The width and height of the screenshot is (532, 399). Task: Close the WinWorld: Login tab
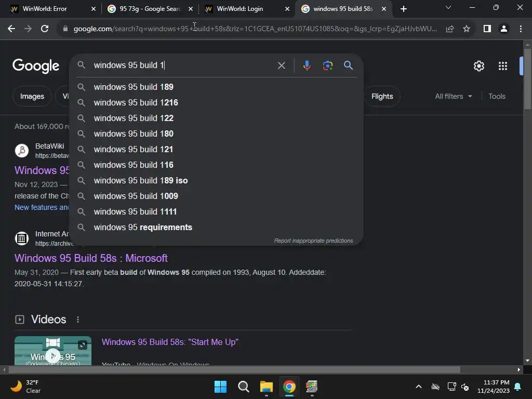(x=287, y=9)
